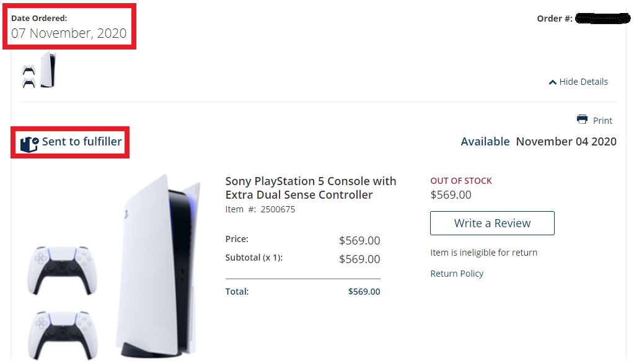Click the bold Total amount $569.00
The height and width of the screenshot is (364, 634).
coord(364,292)
